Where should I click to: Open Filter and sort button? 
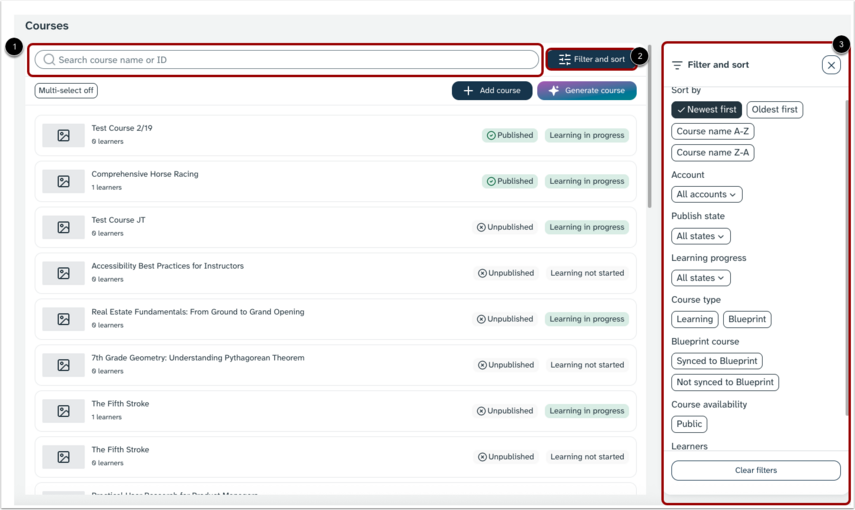[592, 59]
